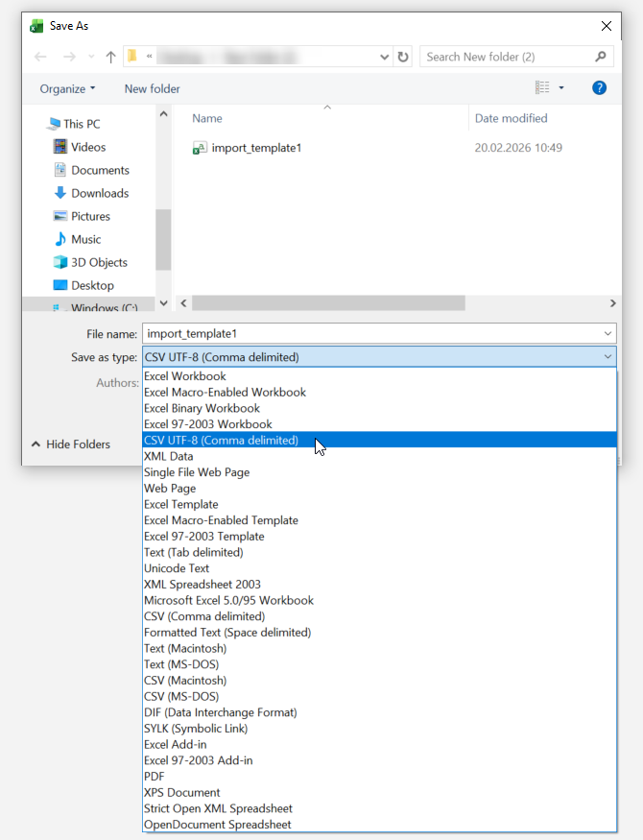Choose Text (Macintosh) file type
643x840 pixels.
[380, 648]
